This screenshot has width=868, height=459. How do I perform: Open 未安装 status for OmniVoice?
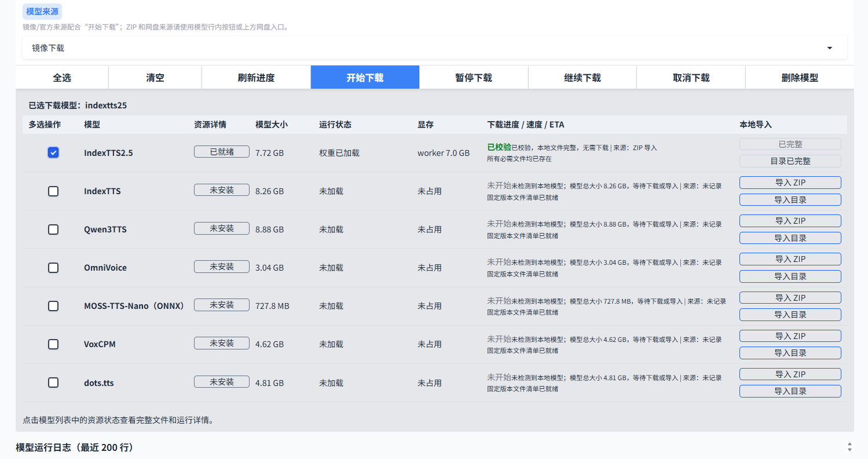(222, 267)
